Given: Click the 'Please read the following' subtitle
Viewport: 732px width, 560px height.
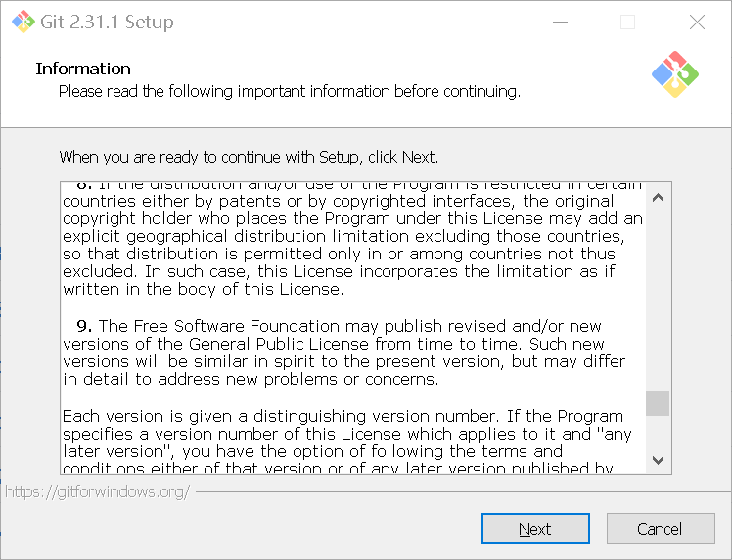Looking at the screenshot, I should (x=289, y=92).
